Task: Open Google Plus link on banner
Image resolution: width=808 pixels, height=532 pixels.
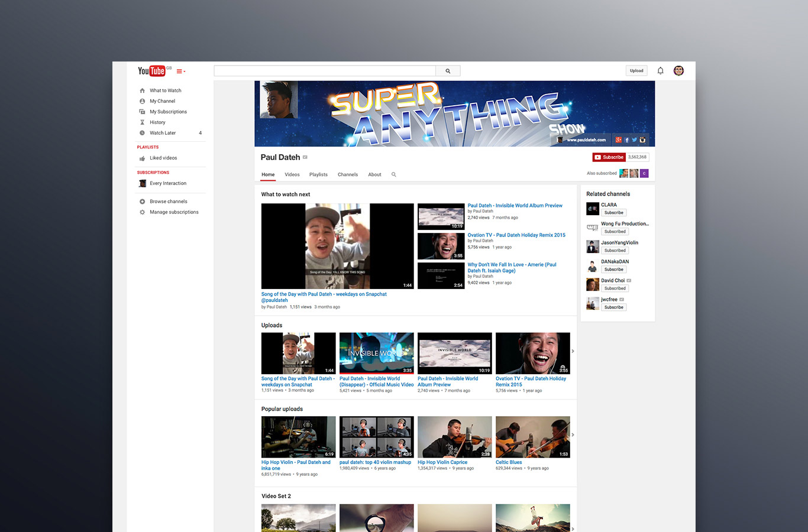Action: pos(618,140)
